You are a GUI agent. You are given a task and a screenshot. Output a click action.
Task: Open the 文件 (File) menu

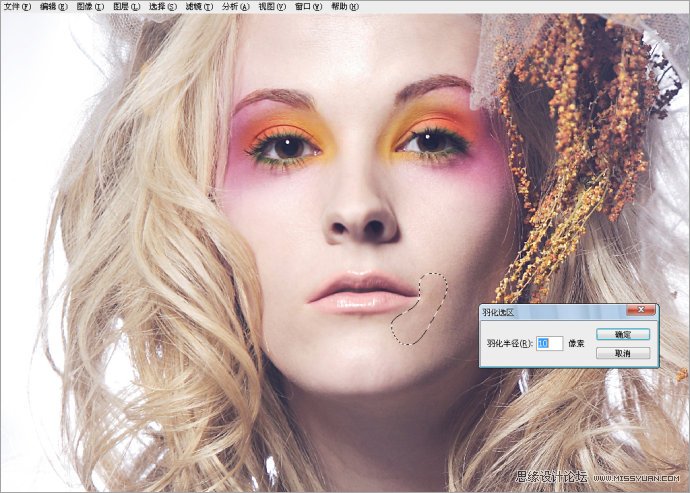click(x=17, y=6)
